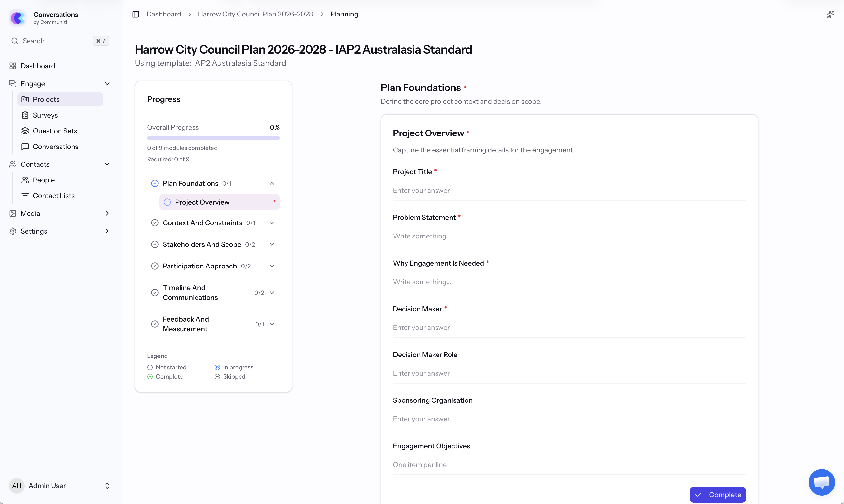
Task: Click the Conversations by Communiti logo
Action: click(18, 18)
